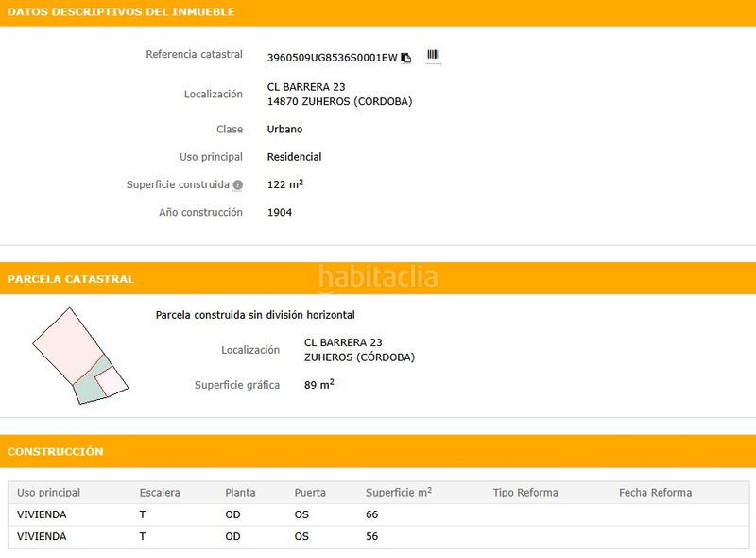
Task: Select the Referencia catastral value text
Action: pos(331,57)
